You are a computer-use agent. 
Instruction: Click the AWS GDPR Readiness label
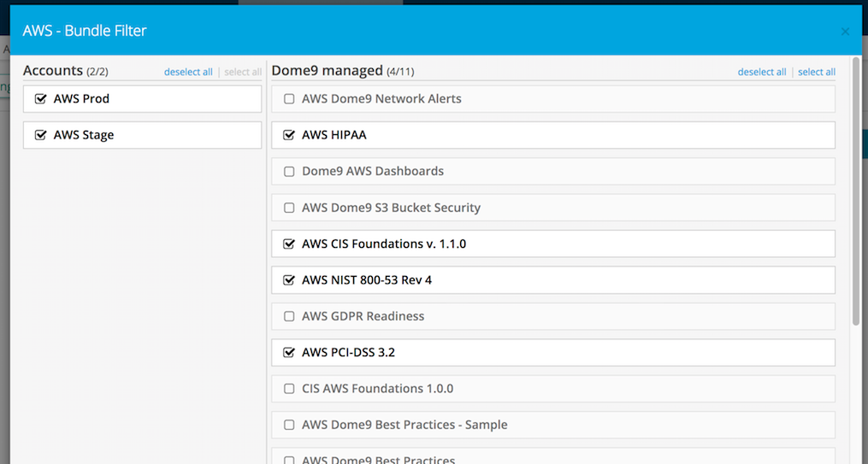click(363, 316)
